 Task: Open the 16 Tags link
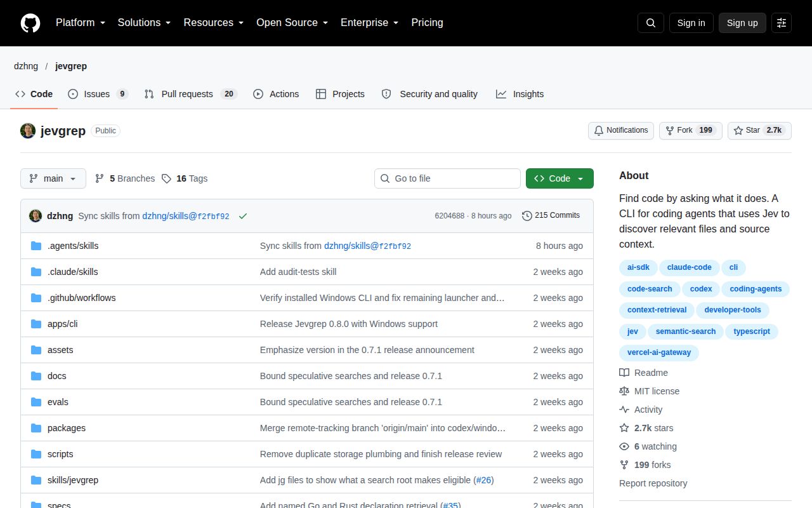pos(185,178)
